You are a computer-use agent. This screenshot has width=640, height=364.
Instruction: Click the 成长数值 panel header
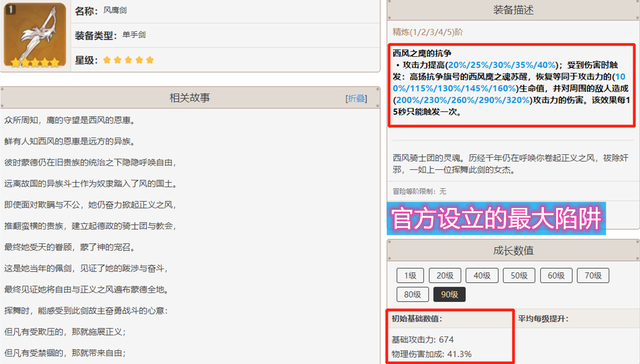(x=513, y=250)
